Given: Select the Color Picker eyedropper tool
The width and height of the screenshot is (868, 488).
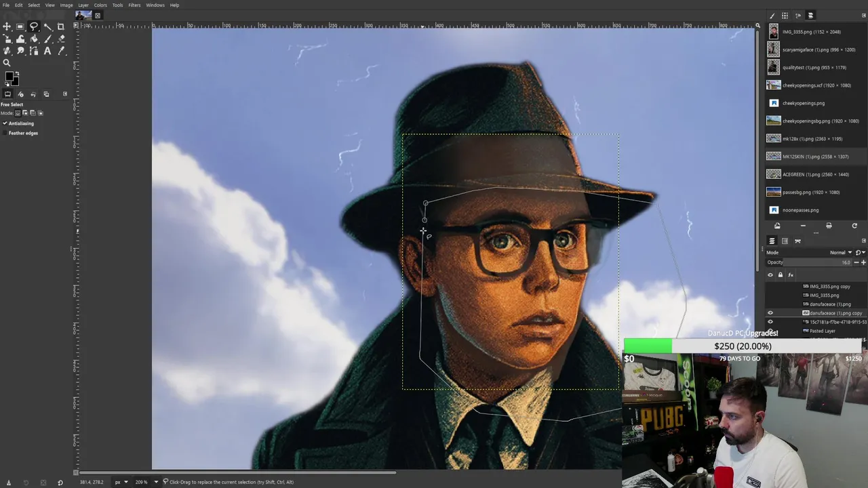Looking at the screenshot, I should click(61, 51).
